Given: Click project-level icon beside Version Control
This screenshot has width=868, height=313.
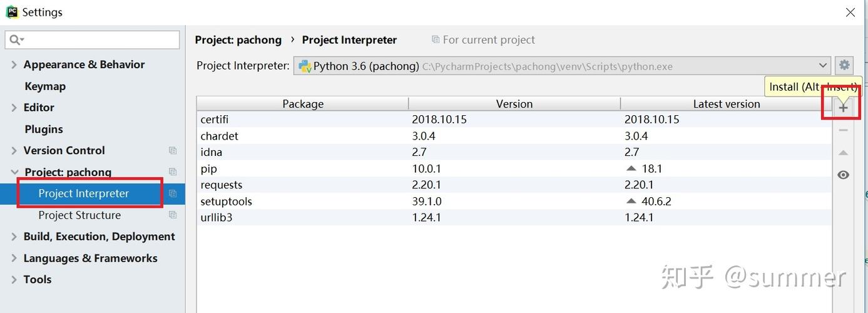Looking at the screenshot, I should click(x=173, y=151).
